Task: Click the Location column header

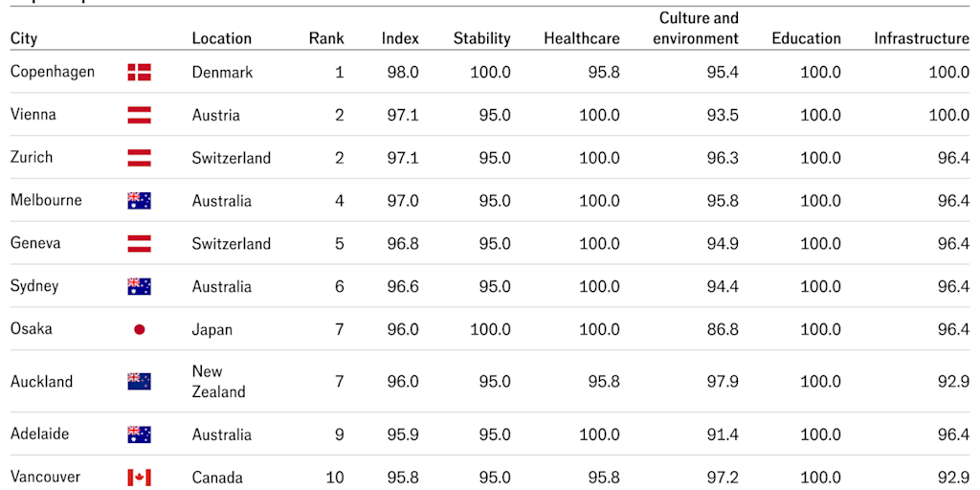Action: pos(221,39)
